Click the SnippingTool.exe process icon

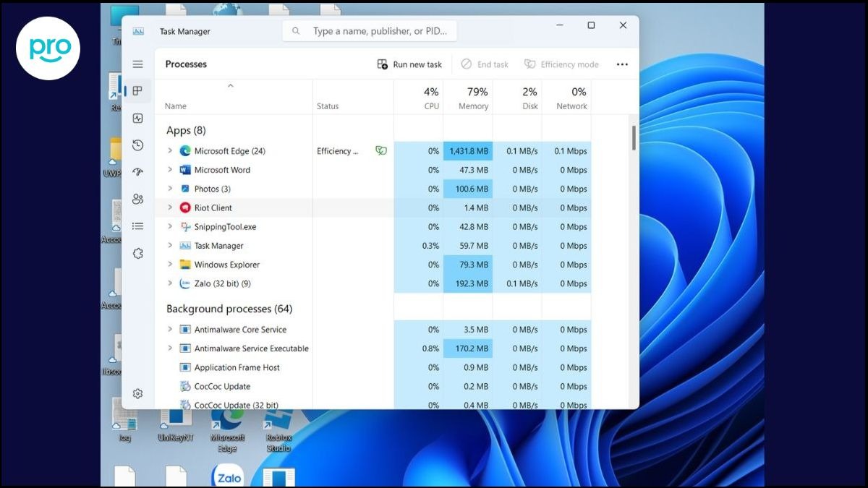(185, 226)
